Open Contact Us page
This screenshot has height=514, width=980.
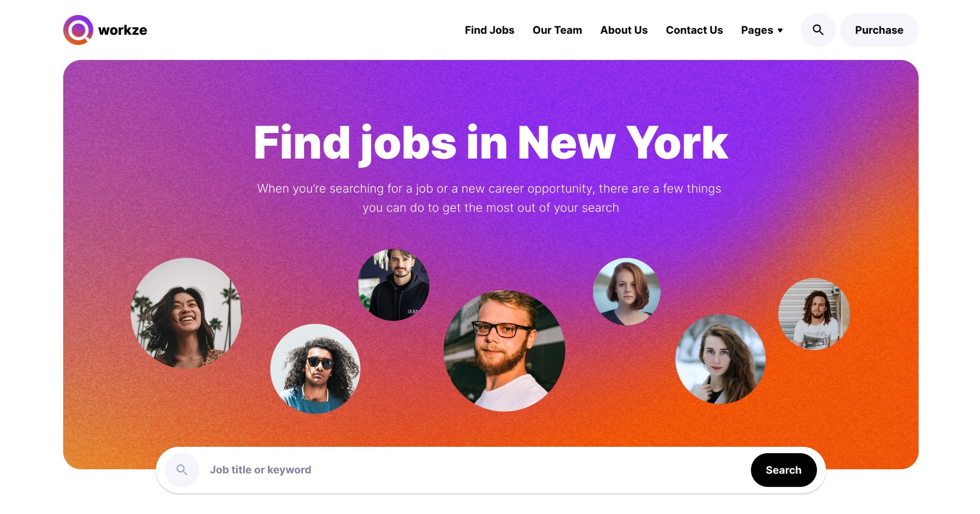694,29
